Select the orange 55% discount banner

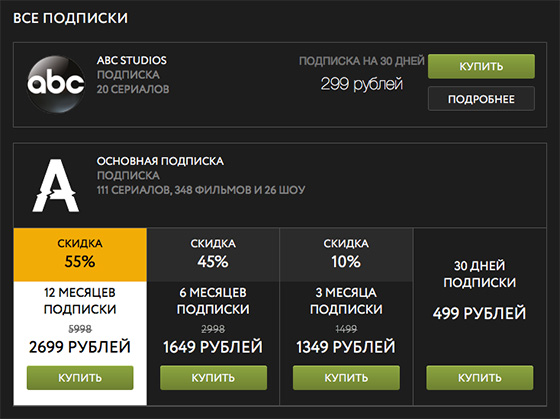pyautogui.click(x=80, y=255)
